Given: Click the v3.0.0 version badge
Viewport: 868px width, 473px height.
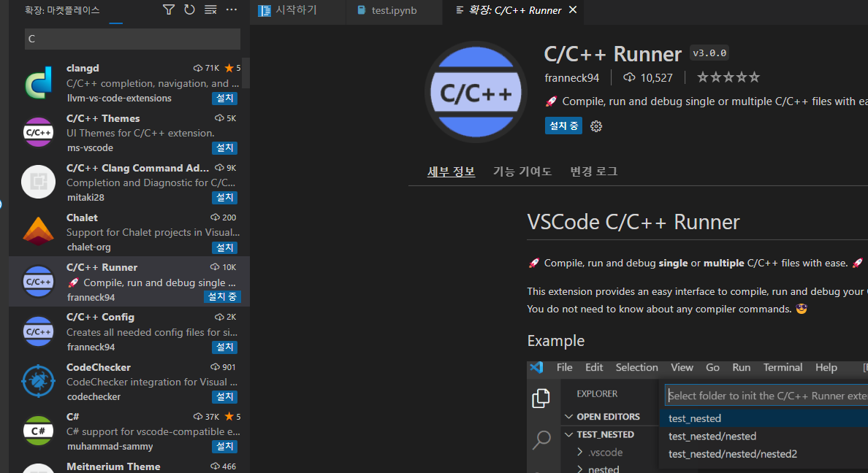Looking at the screenshot, I should tap(709, 53).
